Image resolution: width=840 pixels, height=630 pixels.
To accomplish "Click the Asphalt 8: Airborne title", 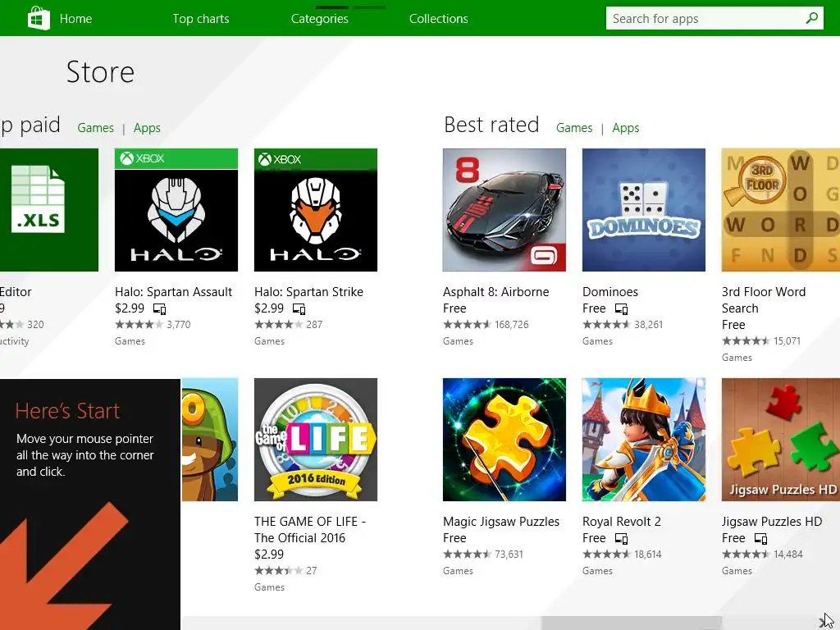I will pyautogui.click(x=496, y=292).
